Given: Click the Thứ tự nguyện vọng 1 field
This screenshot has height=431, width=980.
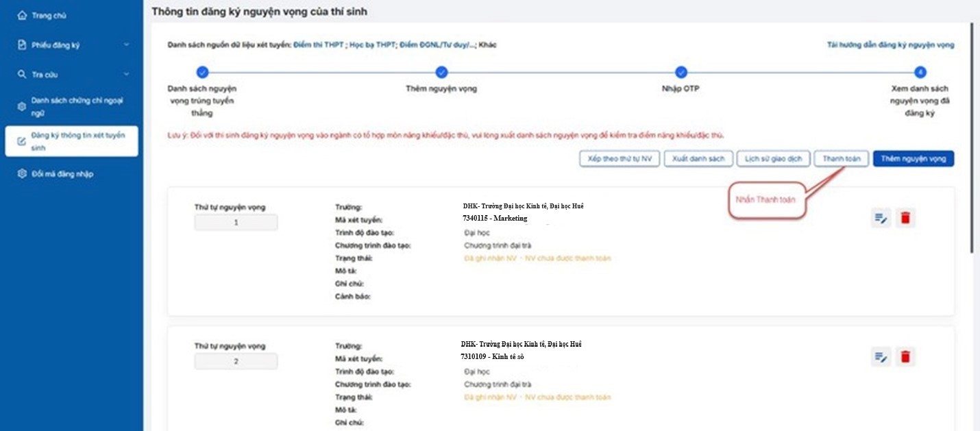Looking at the screenshot, I should pos(236,223).
